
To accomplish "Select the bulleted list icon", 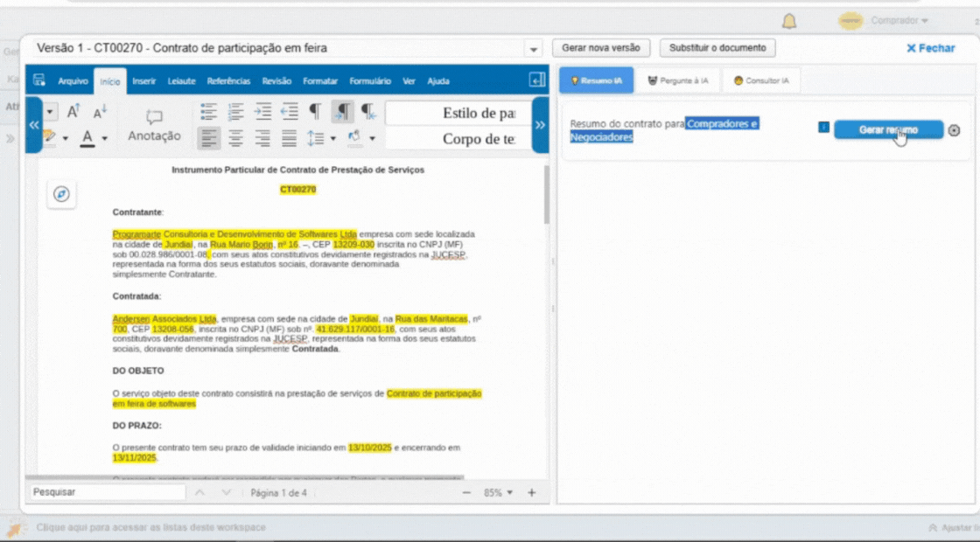I will point(208,111).
